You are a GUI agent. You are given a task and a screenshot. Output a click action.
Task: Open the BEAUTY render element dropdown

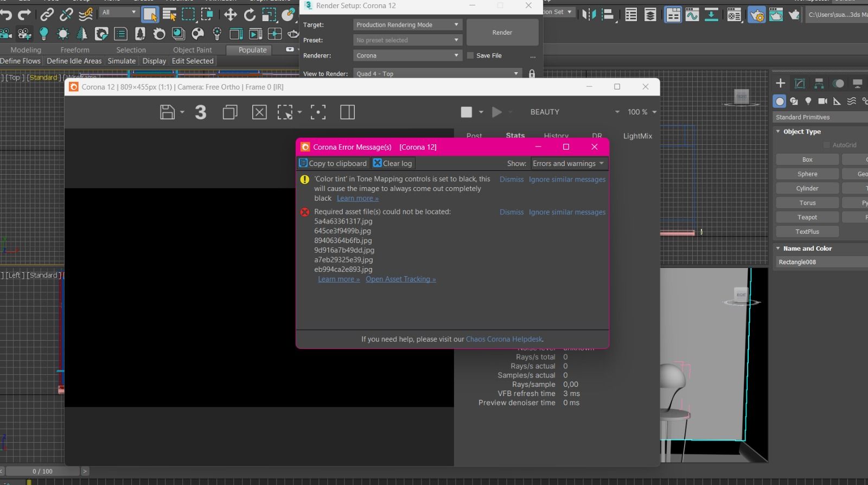574,112
